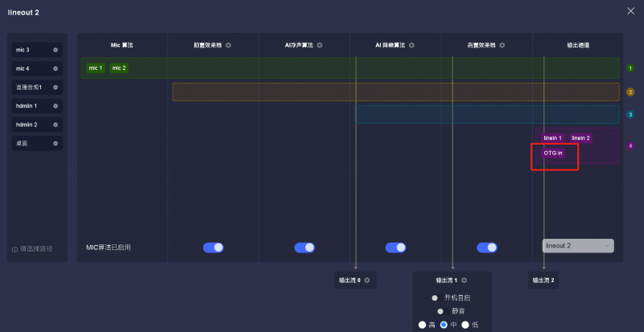This screenshot has width=644, height=332.
Task: Open 输出流 1 gear settings
Action: coord(464,280)
